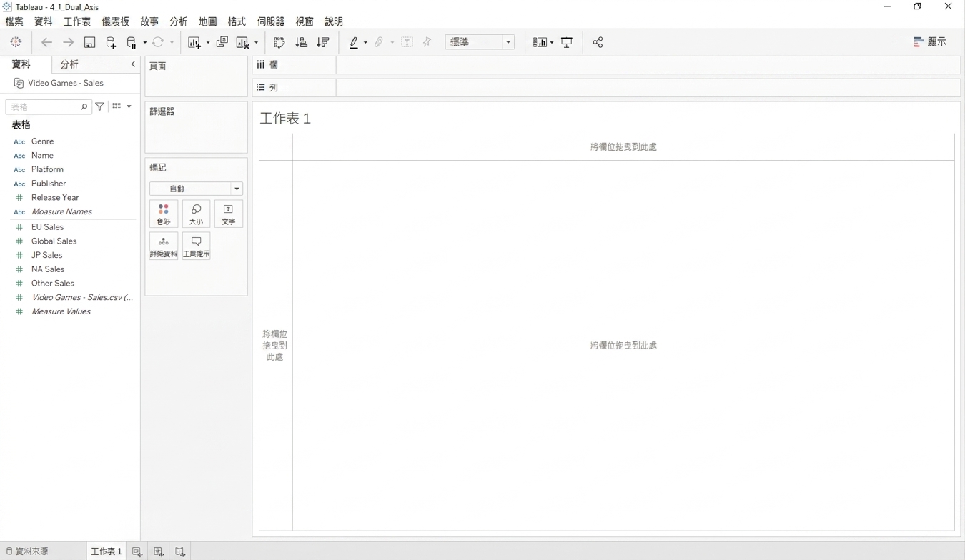This screenshot has height=560, width=965.
Task: Open the 說明 menu
Action: click(x=334, y=21)
